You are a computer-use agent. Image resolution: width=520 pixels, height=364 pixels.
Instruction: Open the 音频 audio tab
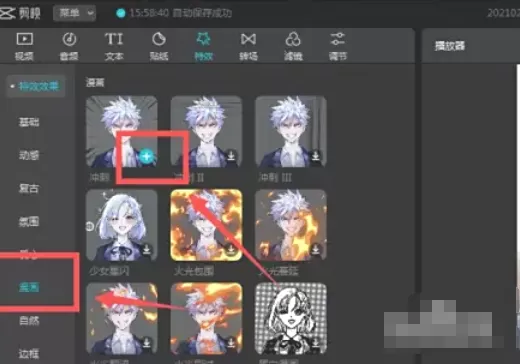[x=69, y=46]
